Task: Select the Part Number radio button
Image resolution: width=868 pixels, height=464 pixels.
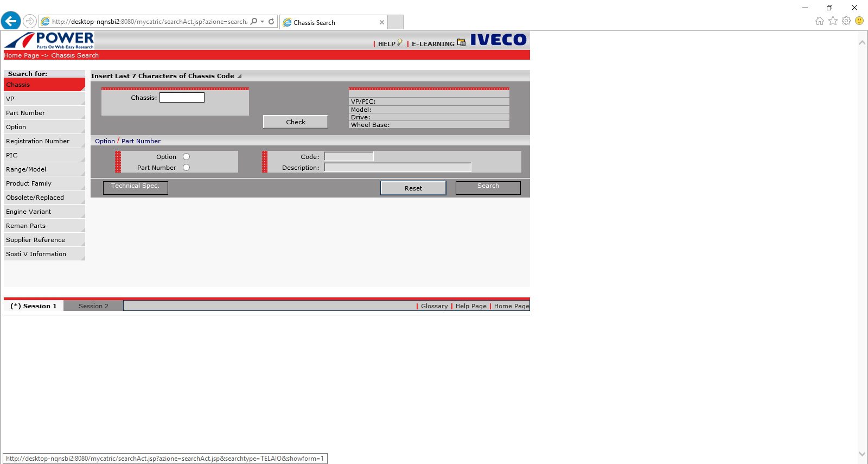Action: 186,168
